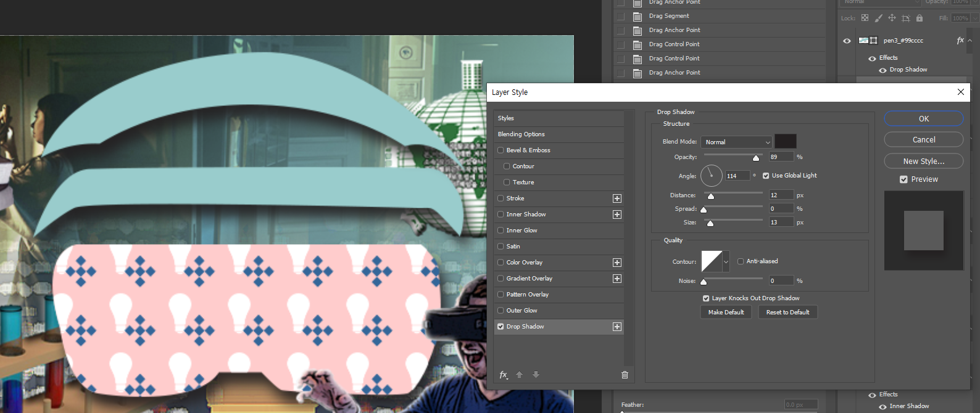Click the Lock Image Pixels brush icon
The image size is (980, 413).
coord(878,18)
